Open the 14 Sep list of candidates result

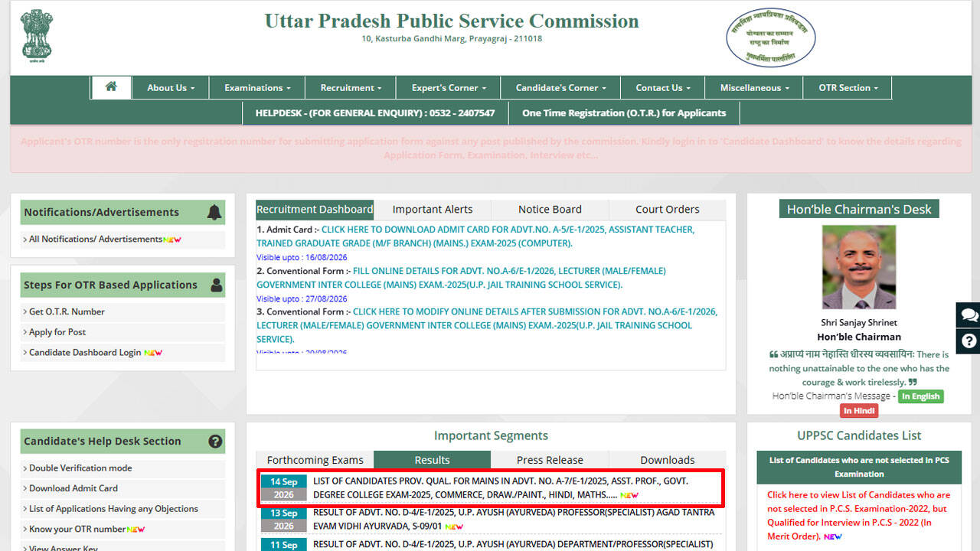click(x=501, y=488)
